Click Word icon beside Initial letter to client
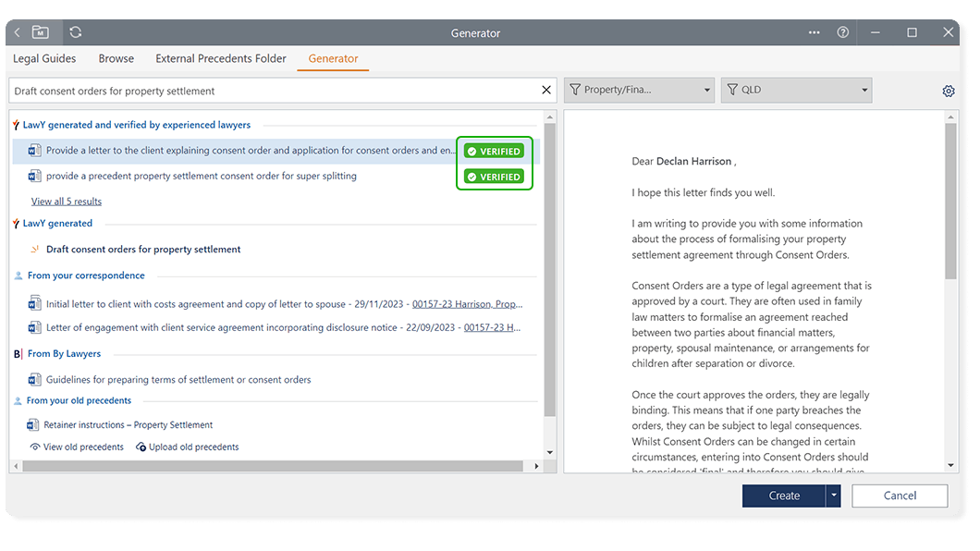 pyautogui.click(x=34, y=304)
